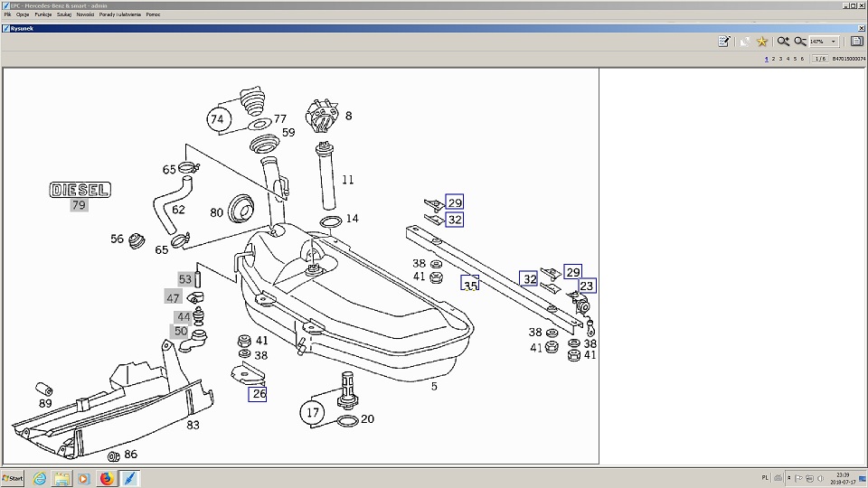Open the Funkcje menu
Viewport: 868px width, 488px height.
42,15
